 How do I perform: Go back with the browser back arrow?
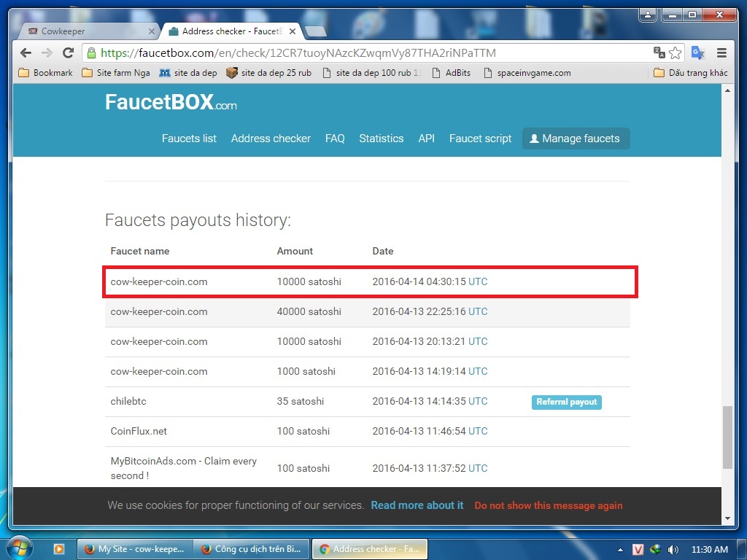[x=26, y=52]
